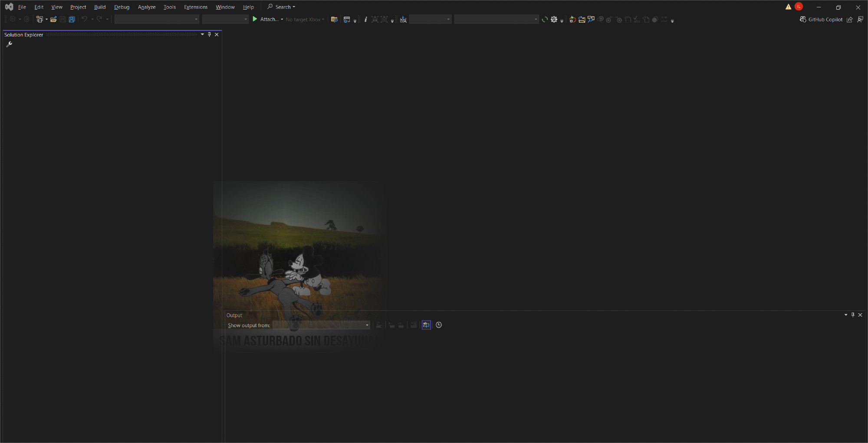Open the wide empty combo box before refresh icon
Screen dimensions: 868x443
496,19
